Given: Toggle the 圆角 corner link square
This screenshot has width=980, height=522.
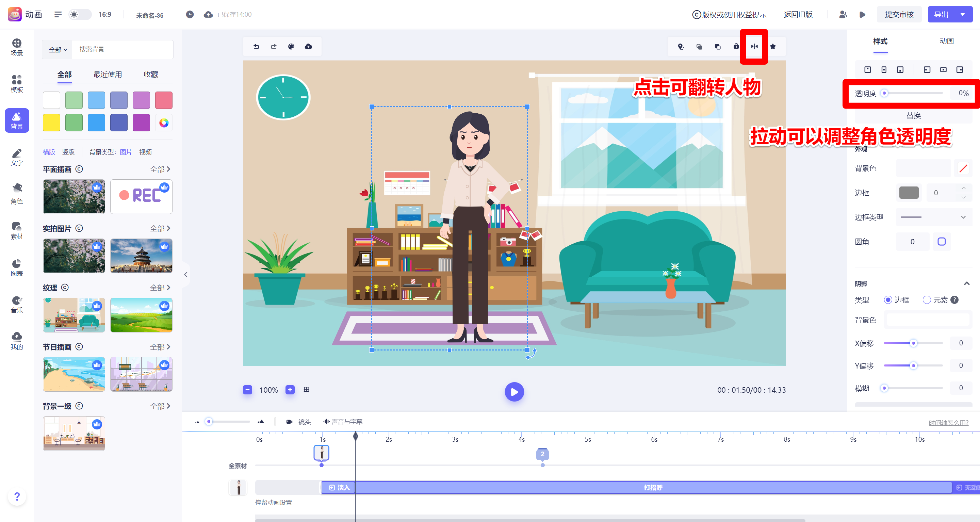Looking at the screenshot, I should 942,242.
